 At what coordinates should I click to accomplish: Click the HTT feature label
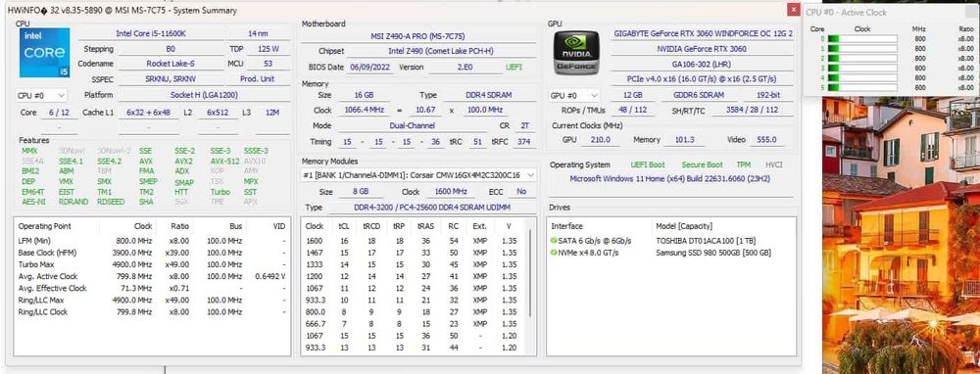point(181,192)
